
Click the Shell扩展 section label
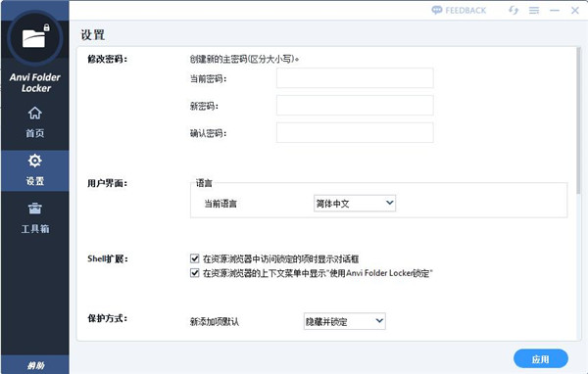click(x=108, y=258)
